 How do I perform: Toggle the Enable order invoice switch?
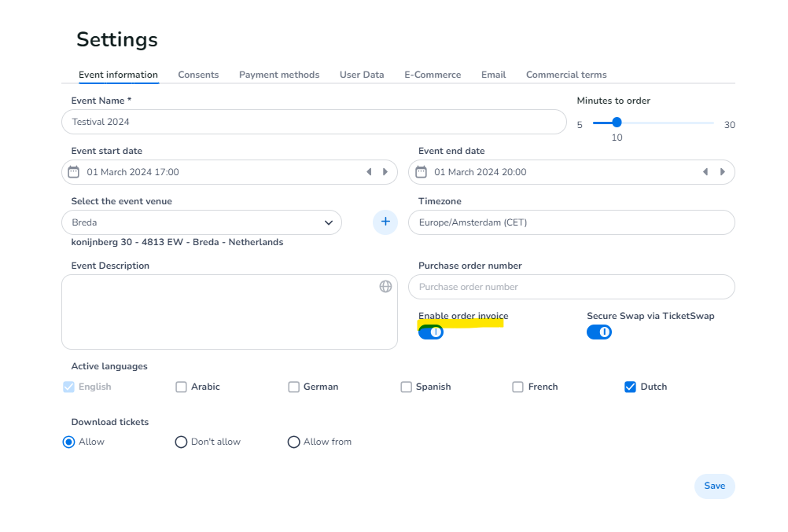[431, 332]
